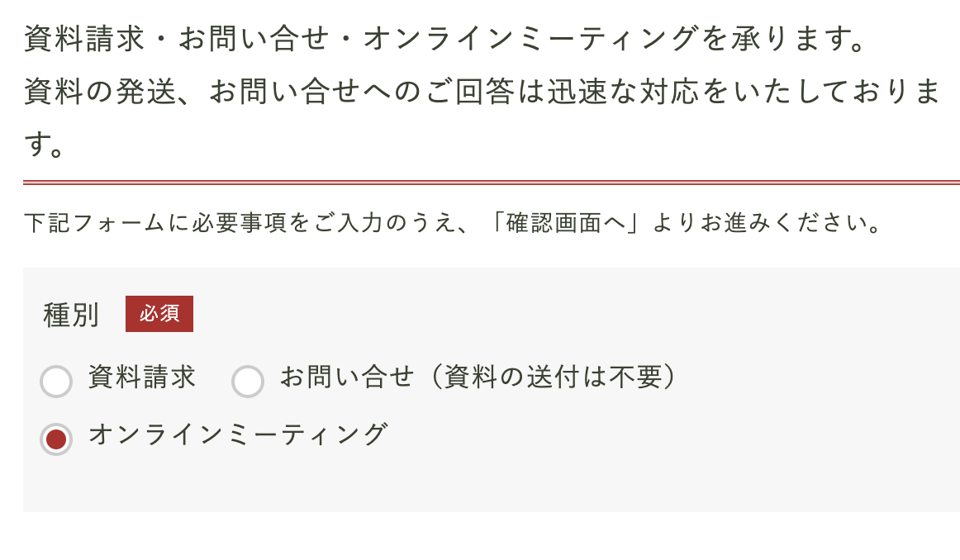Click the selected オンラインミーティング radio button
The height and width of the screenshot is (560, 960).
tap(56, 439)
